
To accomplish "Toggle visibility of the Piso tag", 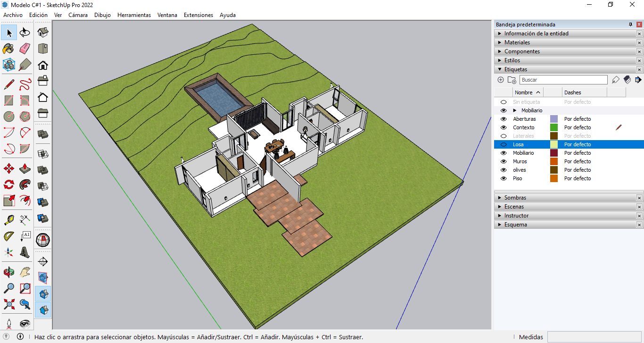I will pos(504,178).
